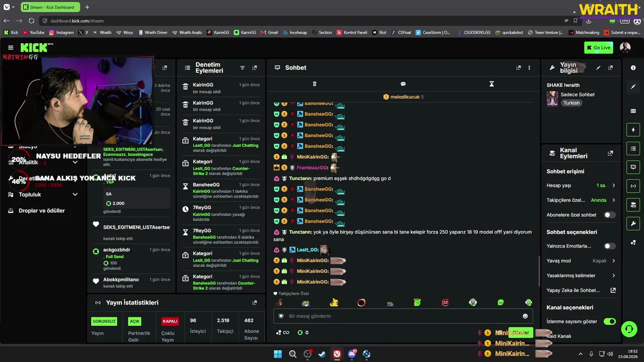Click the speech bubble icon in chat toolbar
Viewport: 644px width, 362px height.
pyautogui.click(x=403, y=84)
